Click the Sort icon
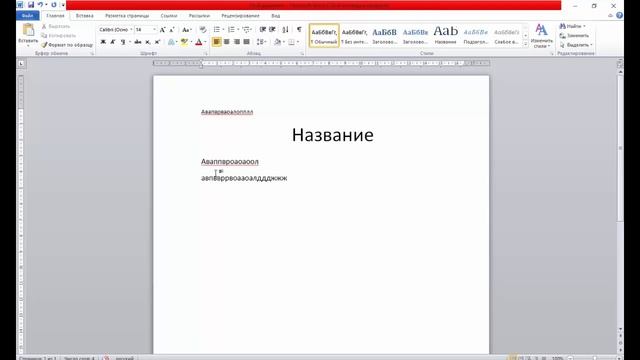Image resolution: width=640 pixels, height=360 pixels. click(x=286, y=29)
